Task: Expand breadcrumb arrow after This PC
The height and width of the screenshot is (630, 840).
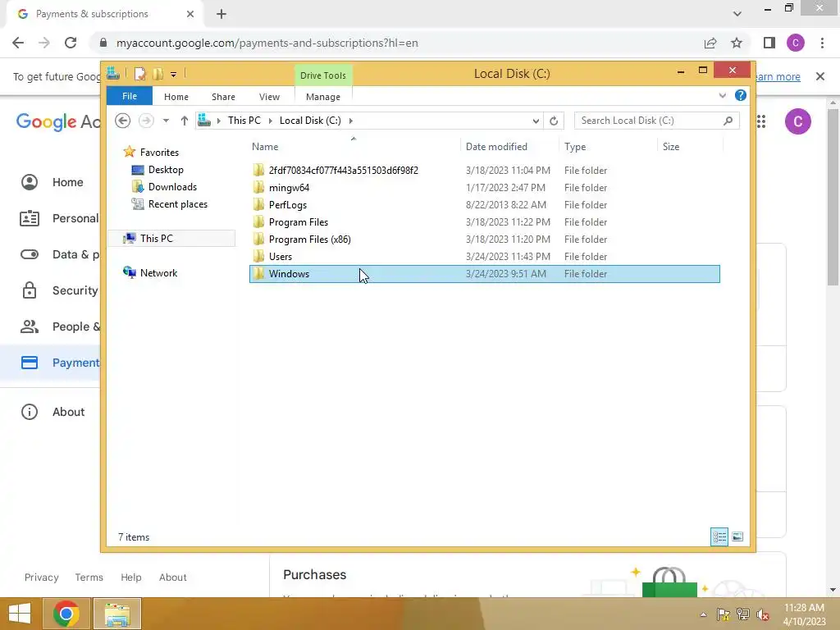Action: (x=270, y=121)
